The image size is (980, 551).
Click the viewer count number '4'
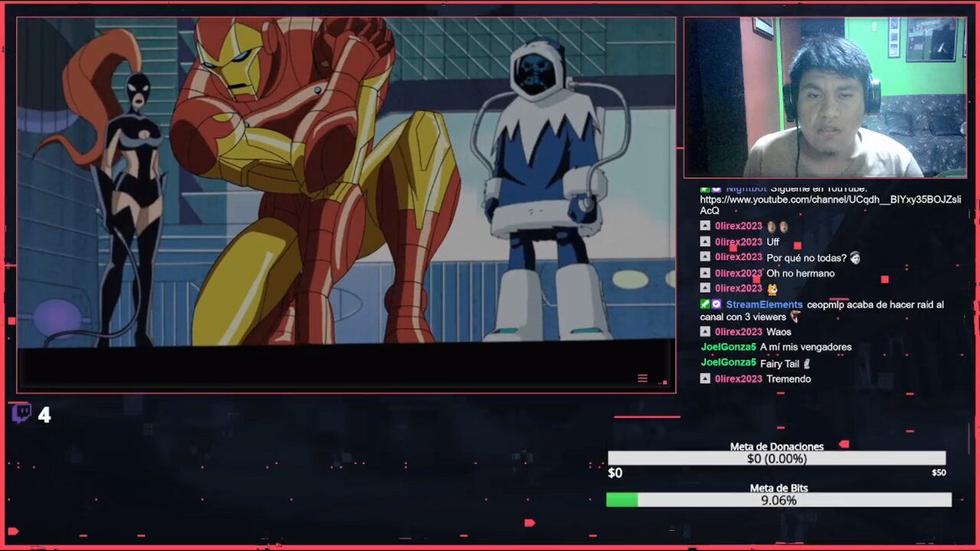(44, 415)
